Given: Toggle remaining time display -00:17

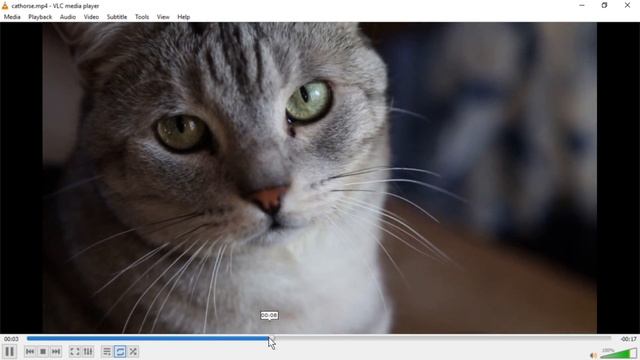Looking at the screenshot, I should click(x=629, y=339).
